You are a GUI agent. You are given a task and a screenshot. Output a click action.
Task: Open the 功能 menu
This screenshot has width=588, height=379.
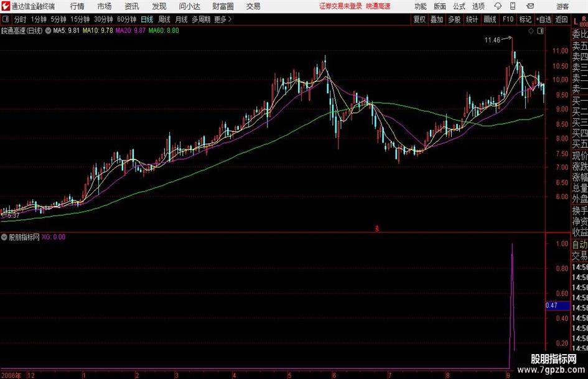tap(421, 6)
